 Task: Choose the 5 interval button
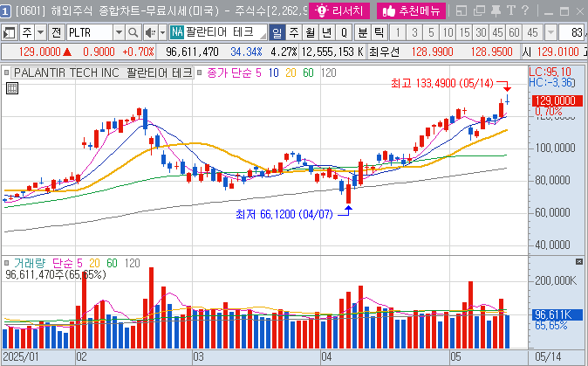tap(431, 33)
